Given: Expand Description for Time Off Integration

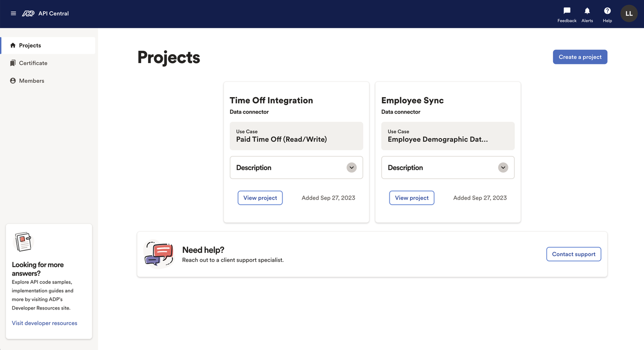Looking at the screenshot, I should pyautogui.click(x=351, y=167).
